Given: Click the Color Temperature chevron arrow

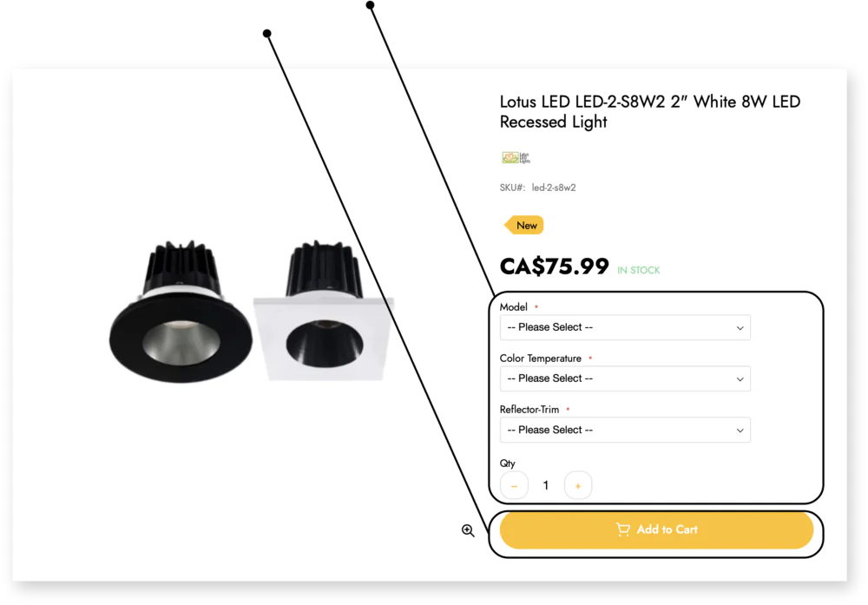Looking at the screenshot, I should [x=740, y=379].
